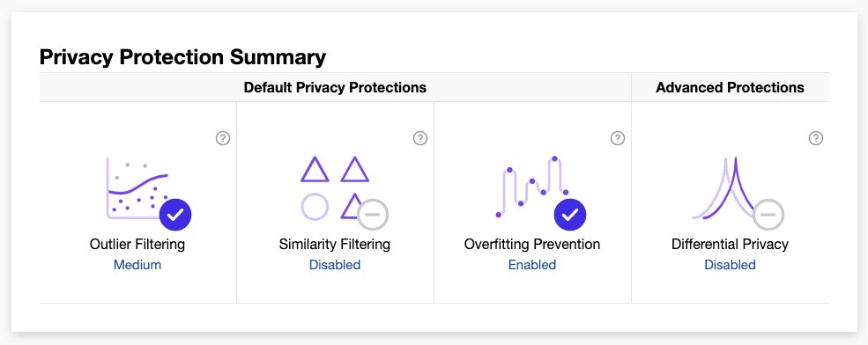Toggle the Similarity Filtering disabled badge

point(373,215)
